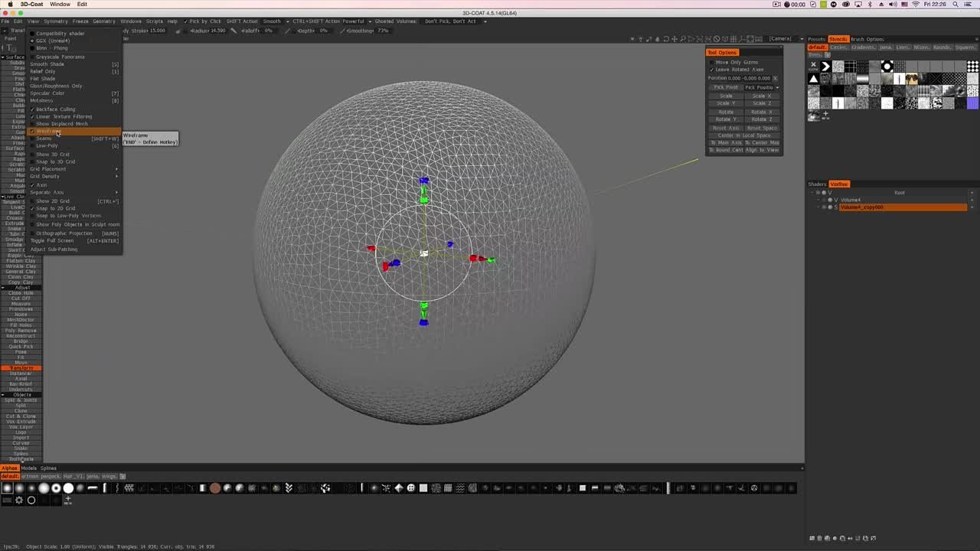Expand Separate Axis submenu
Viewport: 980px width, 551px height.
pyautogui.click(x=75, y=193)
